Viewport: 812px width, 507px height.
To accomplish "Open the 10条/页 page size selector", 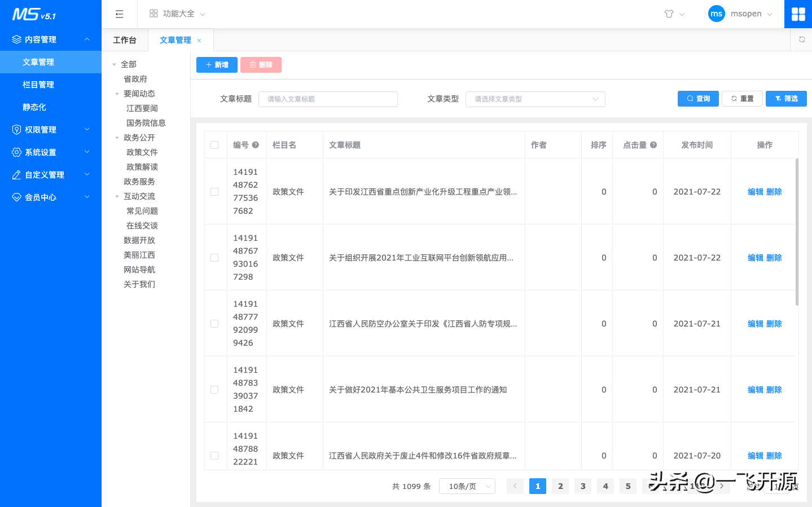I will (467, 486).
